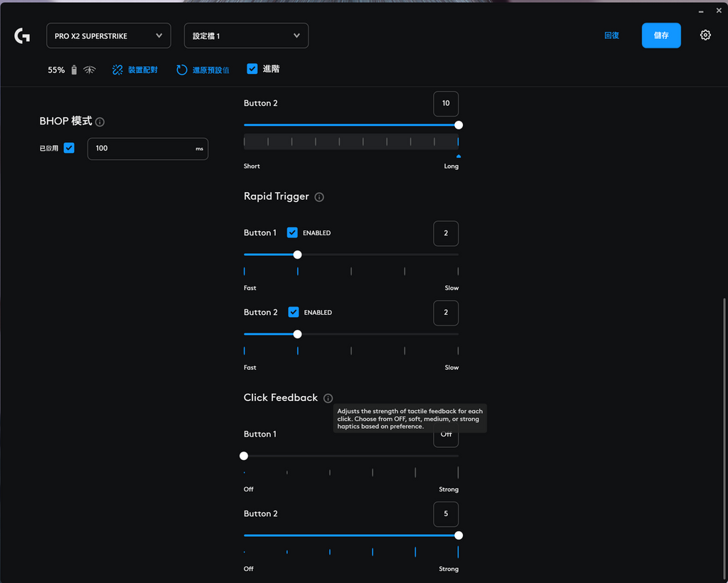Click the info icon beside Rapid Trigger
This screenshot has height=583, width=728.
319,197
